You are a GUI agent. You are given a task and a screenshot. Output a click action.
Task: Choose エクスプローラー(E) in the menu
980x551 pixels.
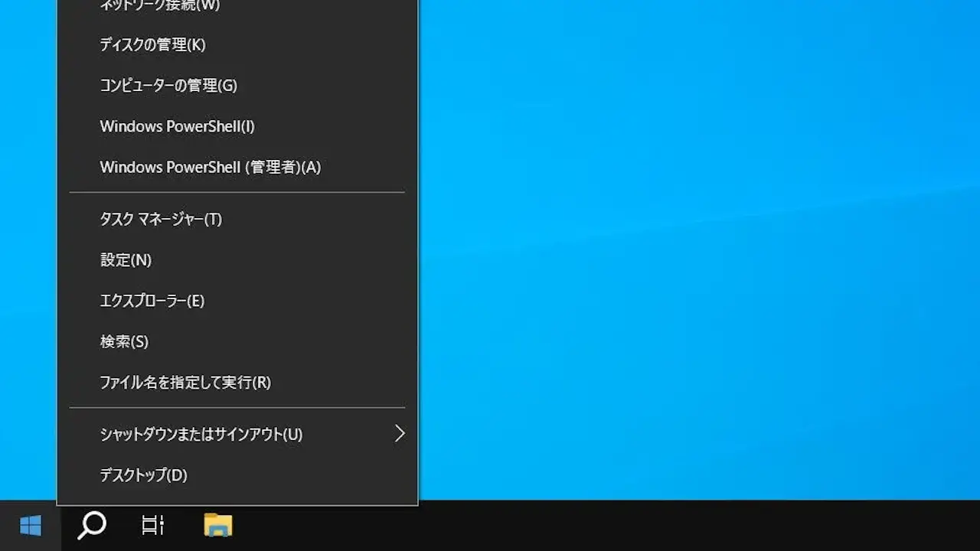point(237,301)
